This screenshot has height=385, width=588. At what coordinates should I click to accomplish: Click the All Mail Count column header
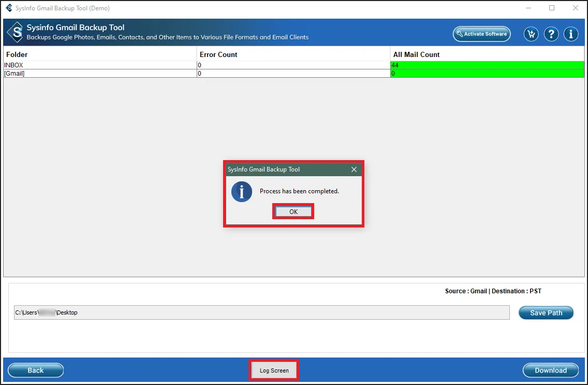point(487,54)
